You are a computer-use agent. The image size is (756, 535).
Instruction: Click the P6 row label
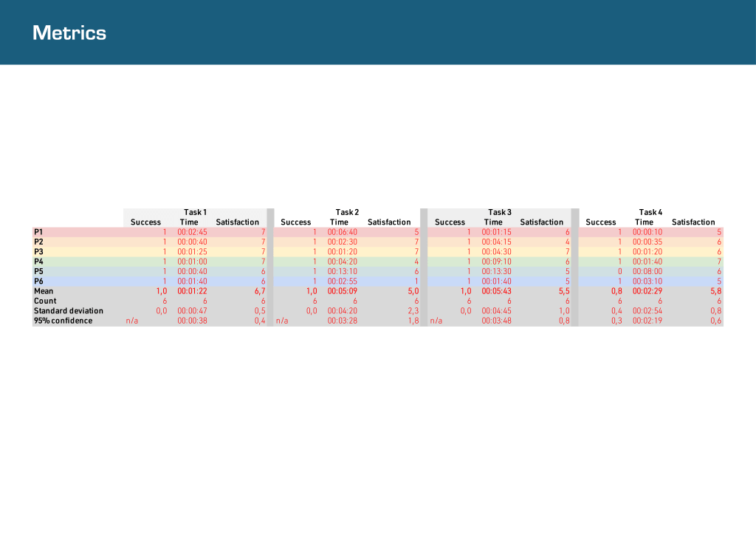pyautogui.click(x=38, y=282)
